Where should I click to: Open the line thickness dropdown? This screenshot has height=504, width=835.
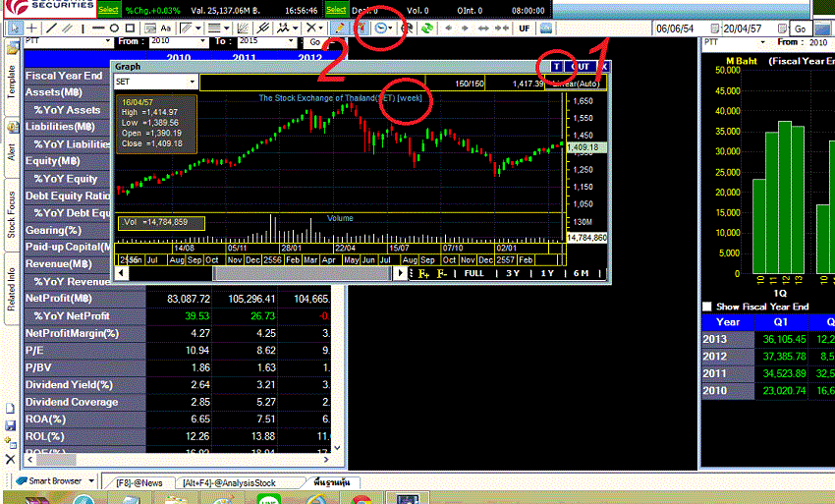[x=226, y=28]
